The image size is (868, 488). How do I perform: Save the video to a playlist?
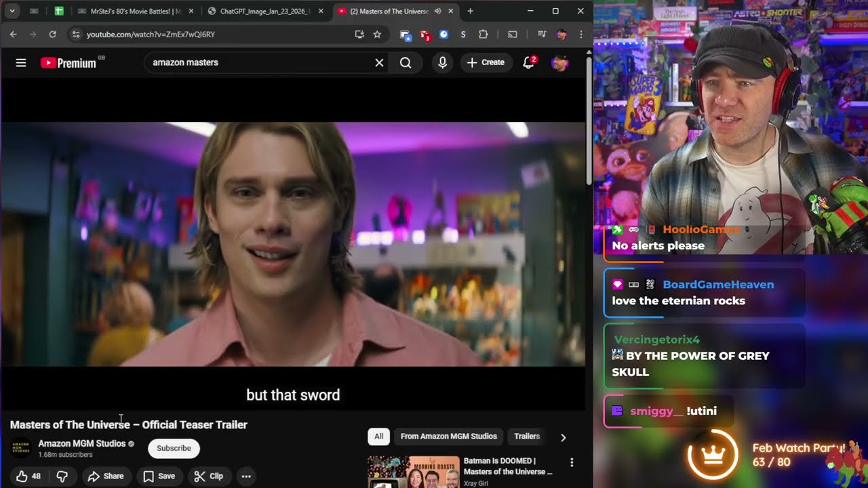(x=159, y=476)
